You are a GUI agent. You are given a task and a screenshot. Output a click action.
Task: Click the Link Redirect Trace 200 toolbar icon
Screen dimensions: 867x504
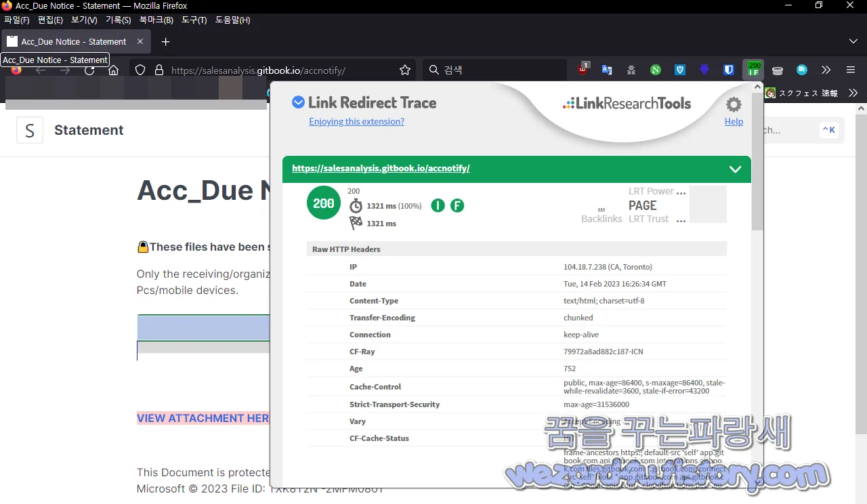pos(753,70)
